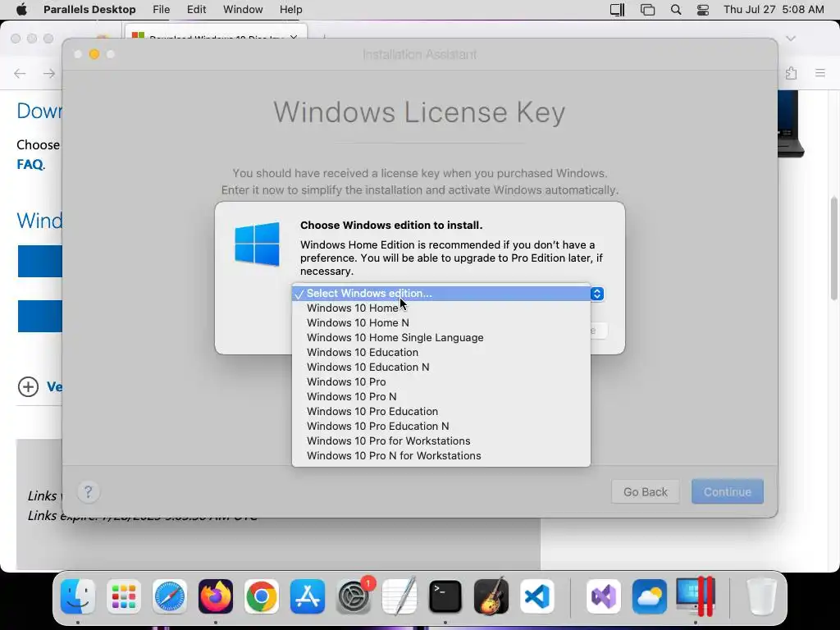The width and height of the screenshot is (840, 630).
Task: Select Windows 10 Pro for Workstations
Action: (441, 441)
